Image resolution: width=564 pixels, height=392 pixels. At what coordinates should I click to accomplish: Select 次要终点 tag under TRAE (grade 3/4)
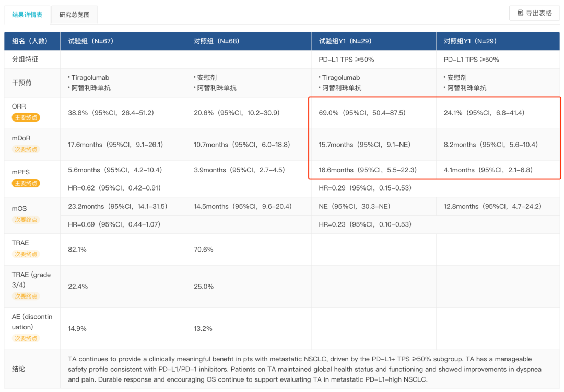[x=26, y=296]
